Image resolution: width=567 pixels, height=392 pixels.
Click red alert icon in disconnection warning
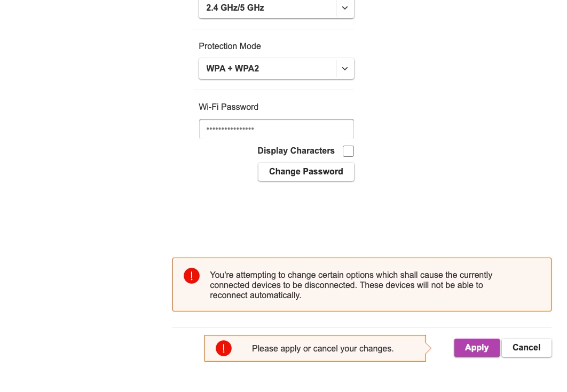pyautogui.click(x=191, y=276)
